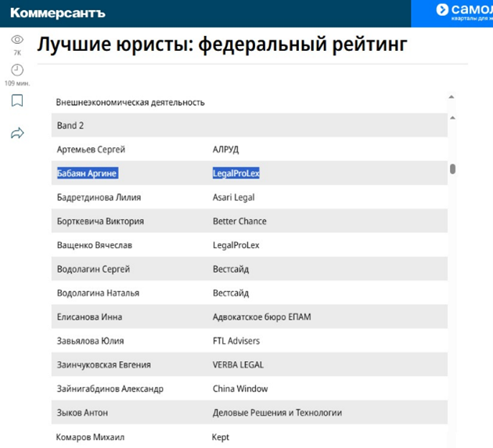
Task: Click the firm Better Chance
Action: point(239,221)
